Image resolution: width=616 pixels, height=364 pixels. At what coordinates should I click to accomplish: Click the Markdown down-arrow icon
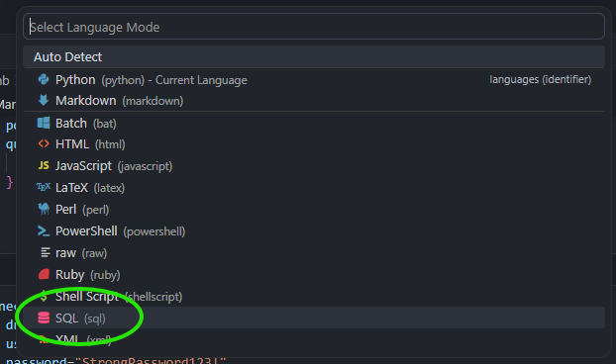[x=44, y=101]
